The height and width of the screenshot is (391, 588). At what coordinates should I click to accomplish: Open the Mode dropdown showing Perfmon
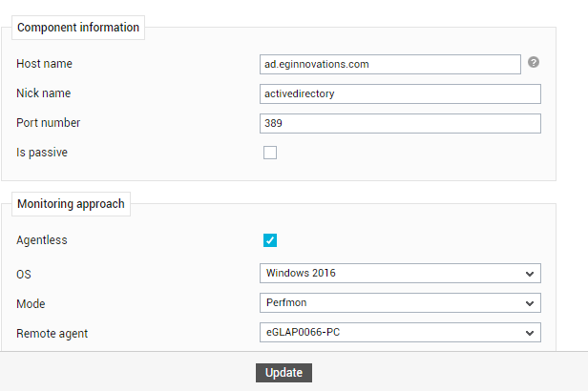pos(400,303)
